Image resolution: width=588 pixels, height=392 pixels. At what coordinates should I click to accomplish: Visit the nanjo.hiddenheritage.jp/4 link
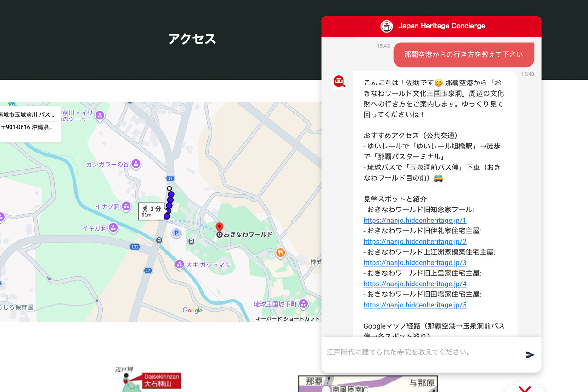pyautogui.click(x=415, y=284)
